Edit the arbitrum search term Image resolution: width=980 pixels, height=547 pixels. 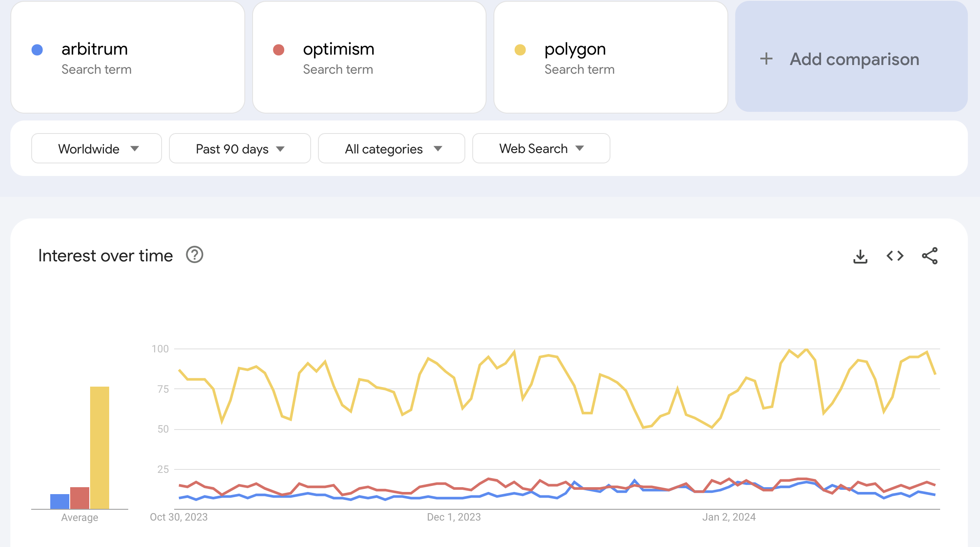click(x=94, y=49)
